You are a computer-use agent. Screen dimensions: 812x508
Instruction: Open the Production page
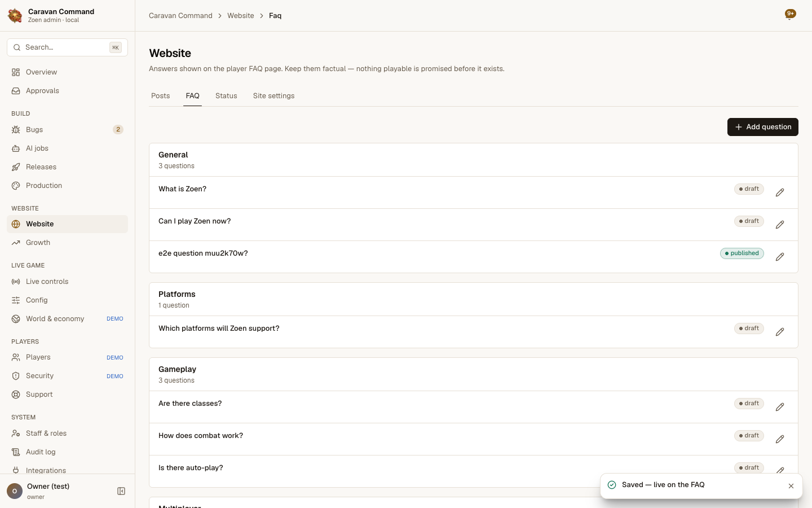(x=67, y=186)
